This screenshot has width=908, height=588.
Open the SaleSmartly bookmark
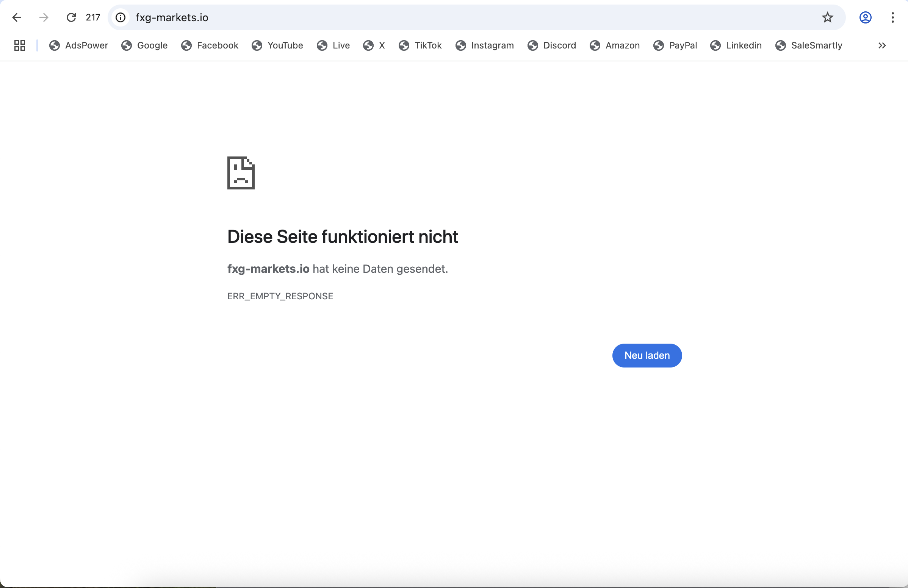[x=809, y=45]
